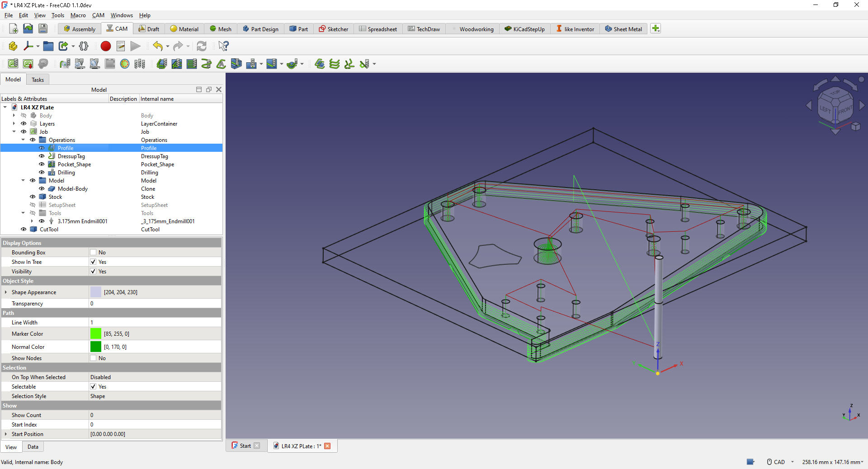
Task: Open the Sketcher workbench
Action: tap(333, 29)
